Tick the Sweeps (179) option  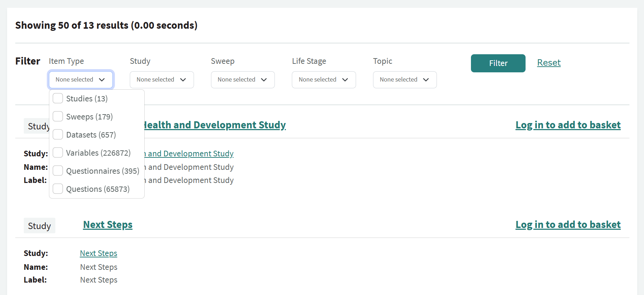pos(58,116)
